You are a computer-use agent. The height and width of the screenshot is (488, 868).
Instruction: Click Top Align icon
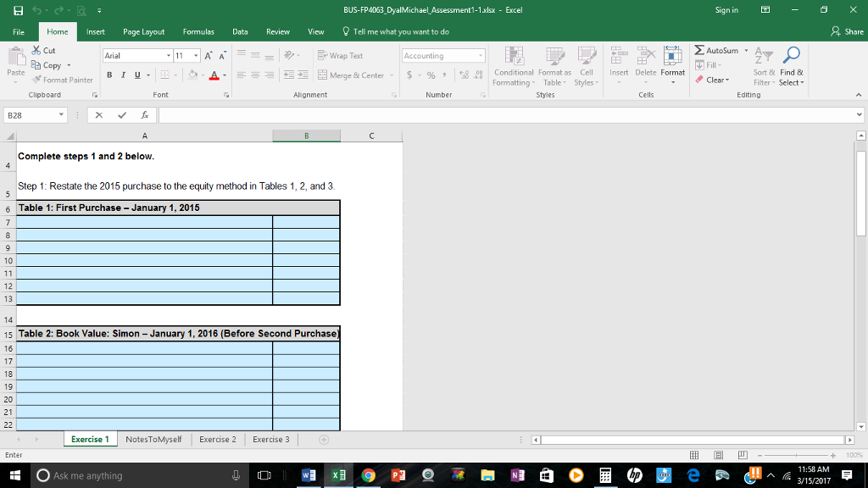coord(241,55)
